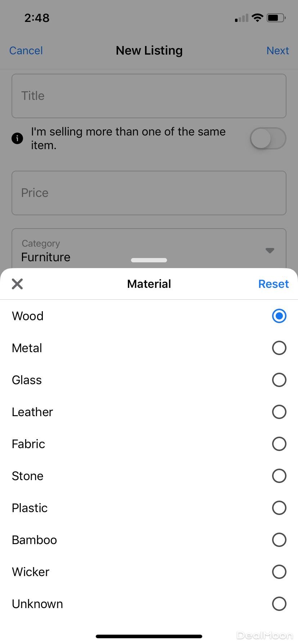
Task: Pick Leather from the material list
Action: point(279,412)
